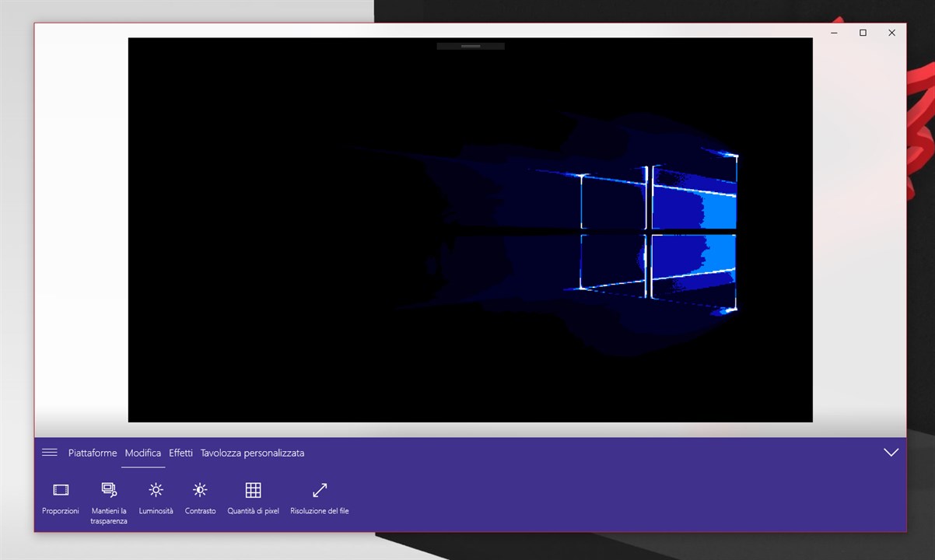Minimize the app window

(x=834, y=33)
